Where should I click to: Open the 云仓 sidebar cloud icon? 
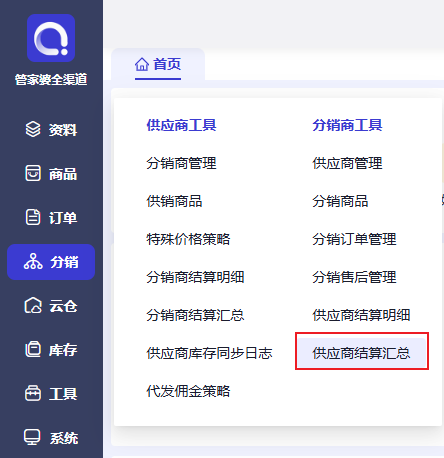point(33,306)
